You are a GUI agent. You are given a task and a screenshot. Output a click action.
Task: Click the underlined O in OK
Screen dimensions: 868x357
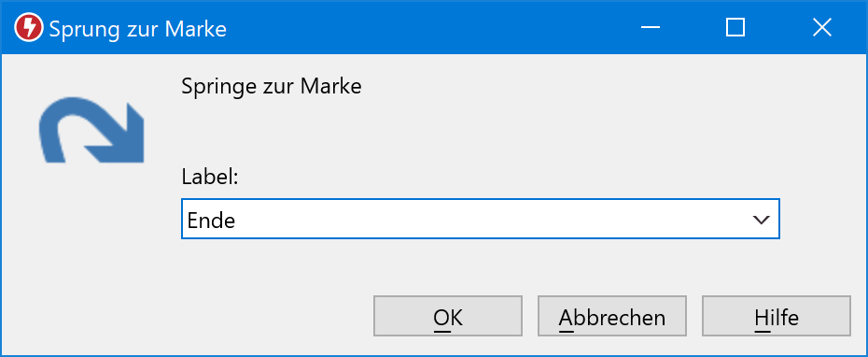tap(441, 318)
